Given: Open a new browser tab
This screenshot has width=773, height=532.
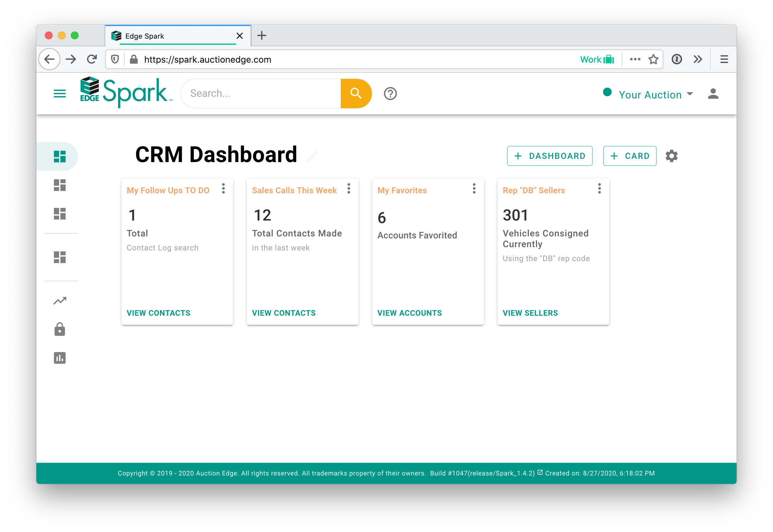Looking at the screenshot, I should pyautogui.click(x=262, y=35).
